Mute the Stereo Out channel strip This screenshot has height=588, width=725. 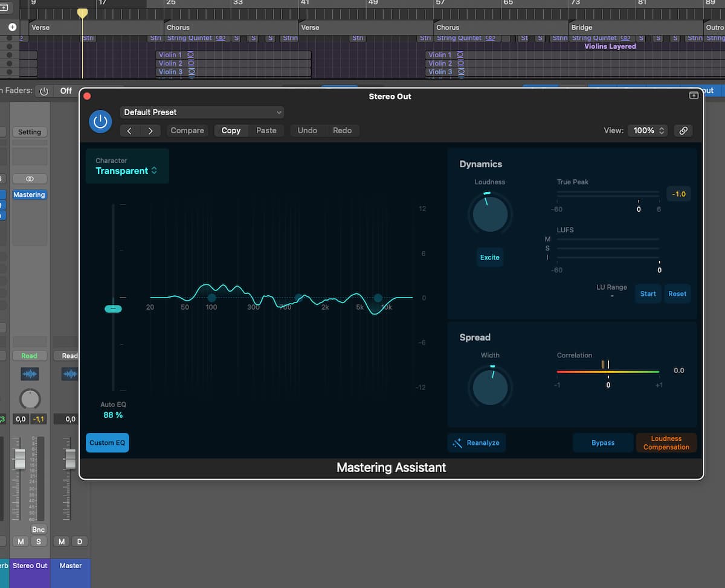pyautogui.click(x=21, y=542)
